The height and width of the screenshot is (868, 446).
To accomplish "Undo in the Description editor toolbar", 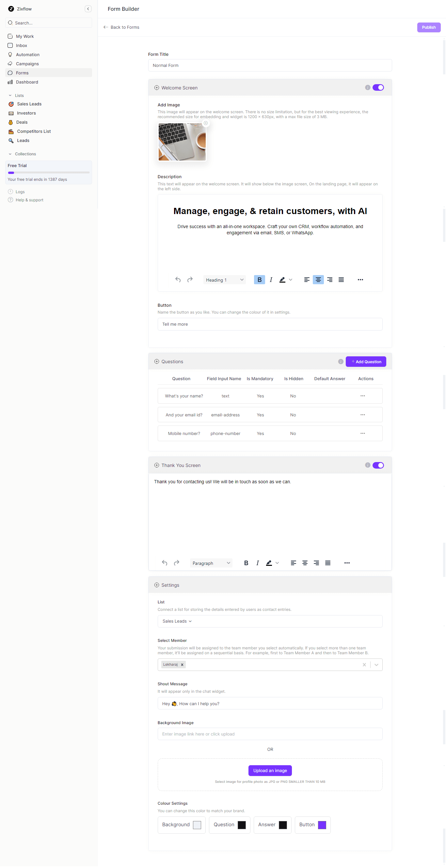I will 178,280.
